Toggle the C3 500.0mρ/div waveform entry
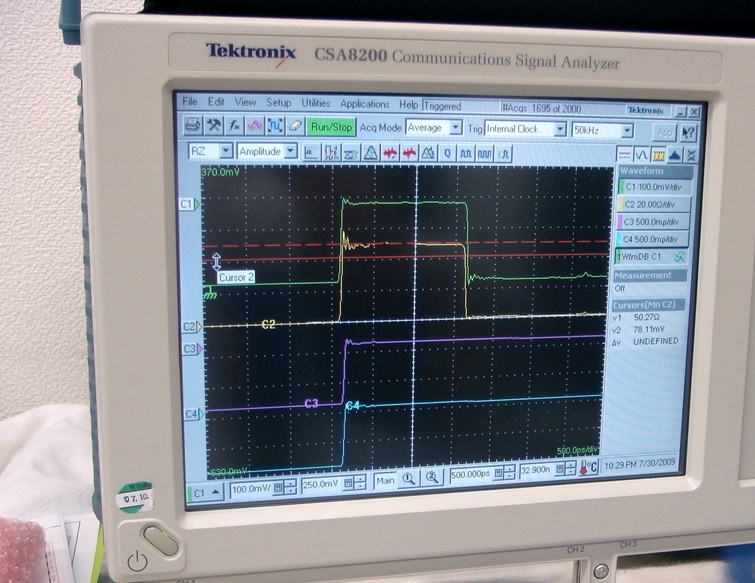This screenshot has height=583, width=755. click(x=653, y=221)
